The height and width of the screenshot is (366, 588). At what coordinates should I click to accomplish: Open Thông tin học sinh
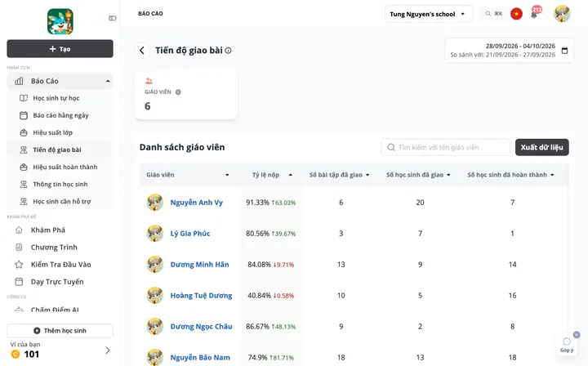point(60,185)
